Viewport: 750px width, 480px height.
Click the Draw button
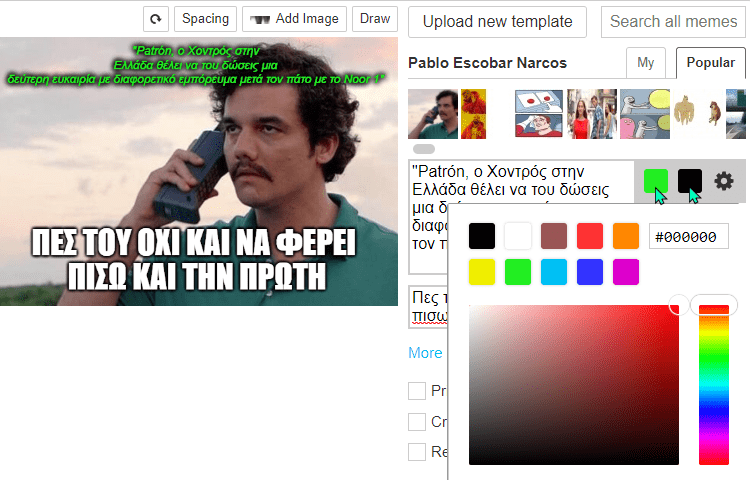(x=375, y=19)
